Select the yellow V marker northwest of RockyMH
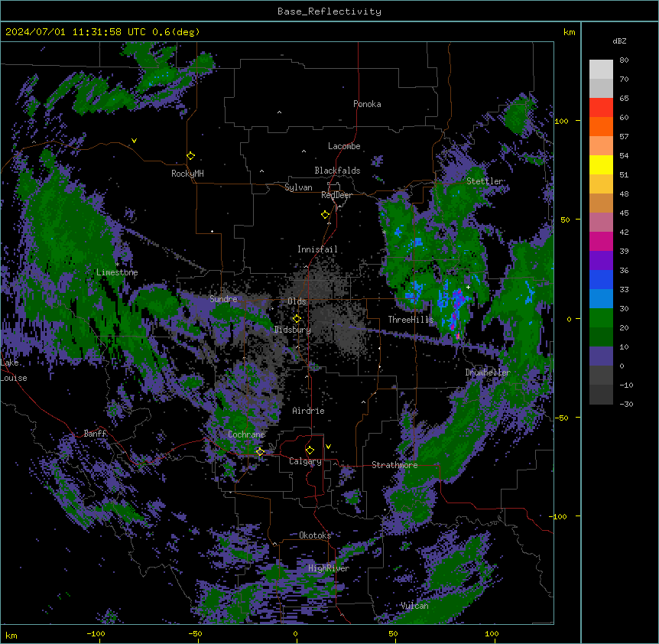The image size is (659, 644). [134, 141]
